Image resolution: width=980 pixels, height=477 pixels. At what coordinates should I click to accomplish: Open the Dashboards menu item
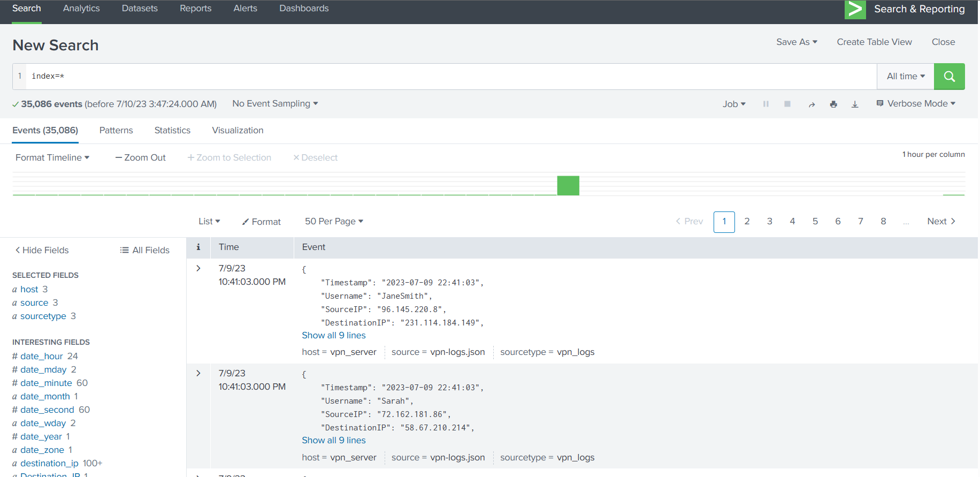(304, 9)
